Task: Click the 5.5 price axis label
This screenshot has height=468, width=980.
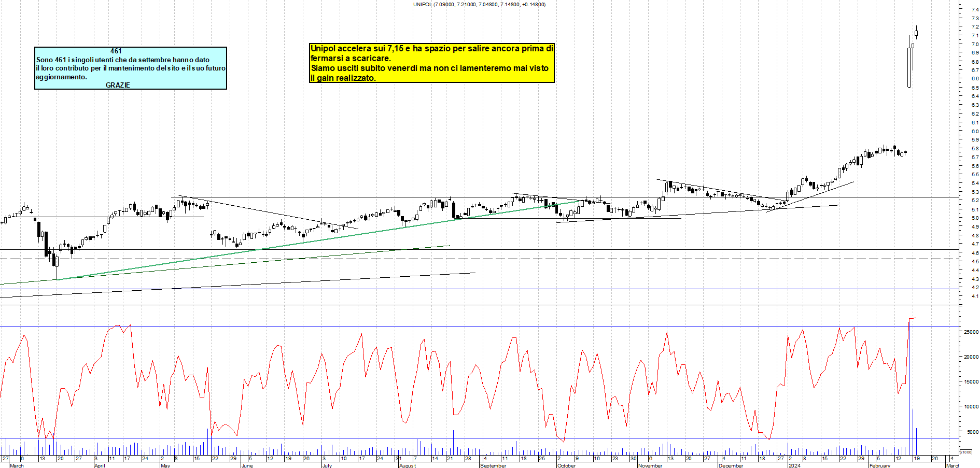Action: point(975,175)
